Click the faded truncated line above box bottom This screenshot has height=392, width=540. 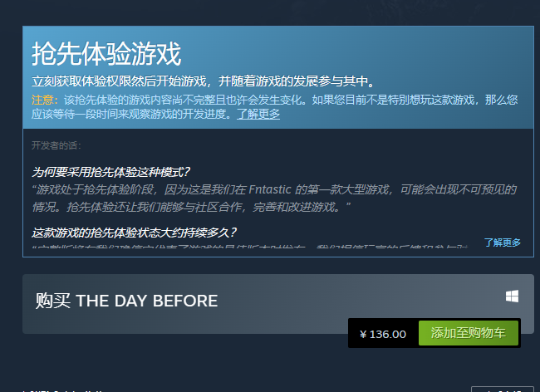coord(250,247)
